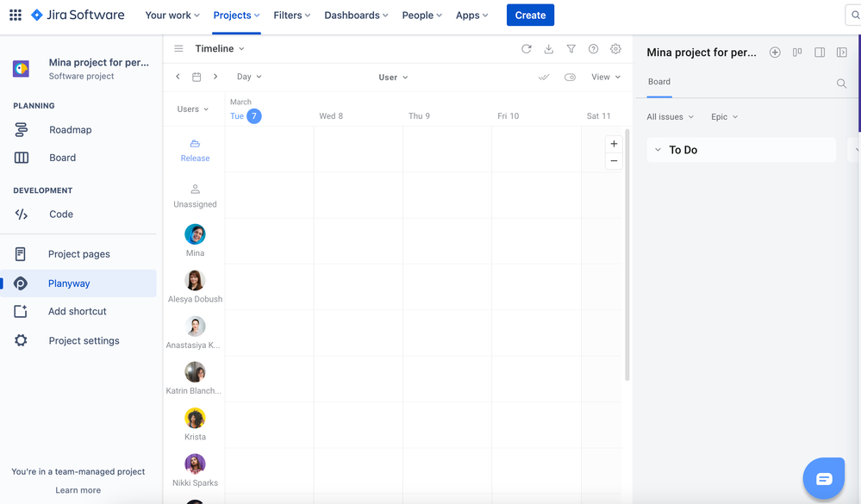Select Katrin Blanch's avatar
The width and height of the screenshot is (861, 504).
coord(195,372)
